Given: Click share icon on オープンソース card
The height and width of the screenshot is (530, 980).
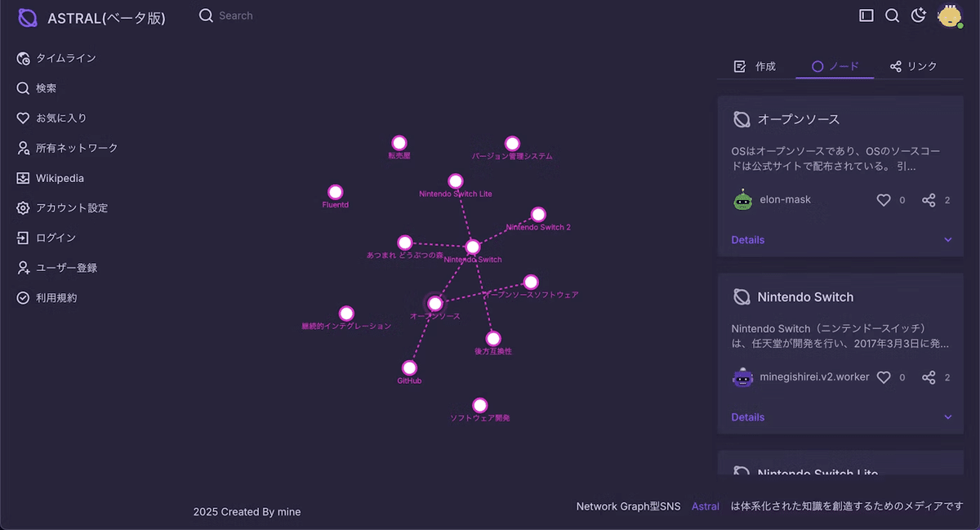Looking at the screenshot, I should pos(929,200).
